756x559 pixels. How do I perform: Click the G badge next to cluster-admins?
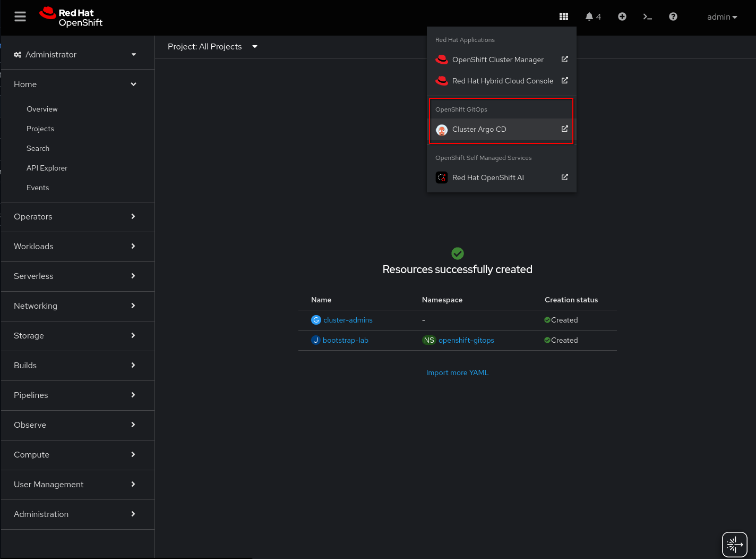coord(316,320)
